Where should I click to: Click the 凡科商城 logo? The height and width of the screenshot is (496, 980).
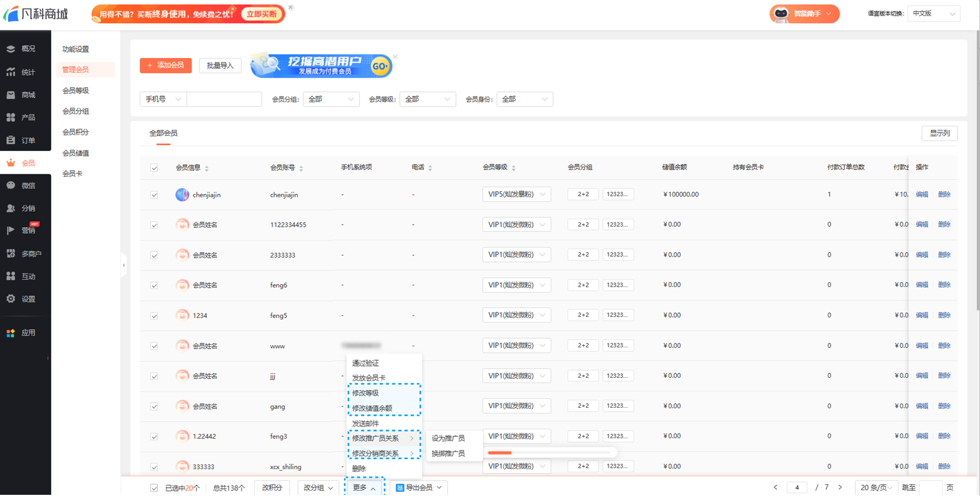pyautogui.click(x=36, y=13)
